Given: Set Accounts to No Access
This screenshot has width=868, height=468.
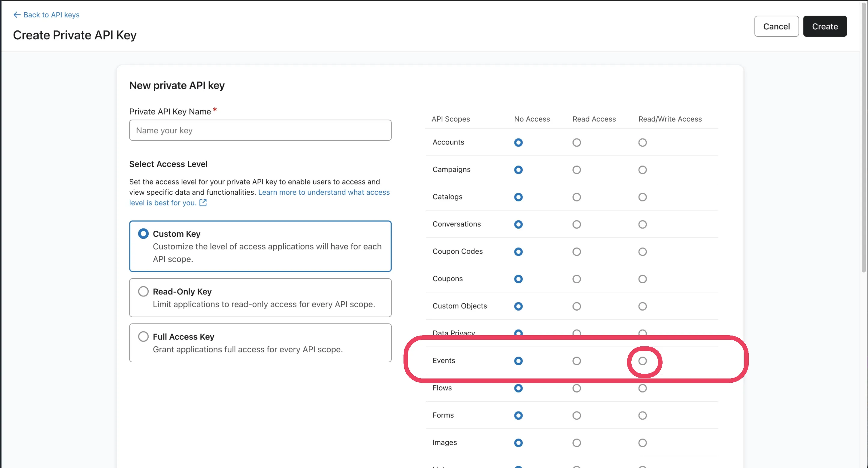Looking at the screenshot, I should 519,142.
